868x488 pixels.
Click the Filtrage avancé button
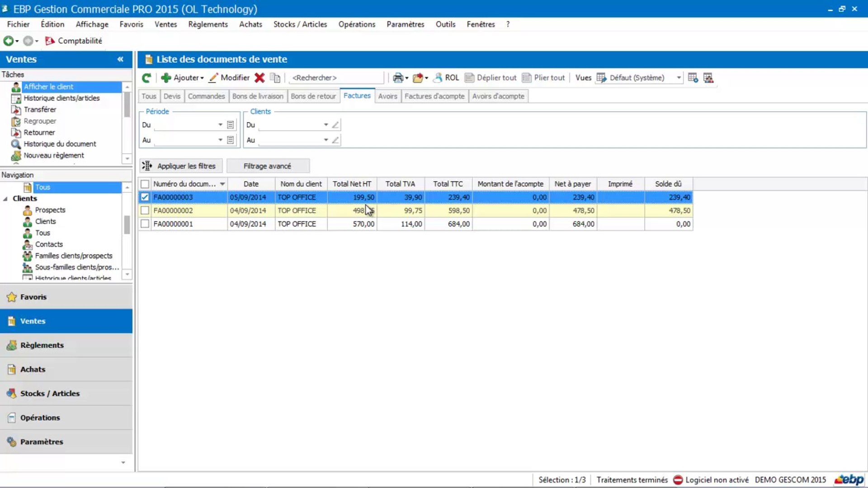pyautogui.click(x=268, y=166)
